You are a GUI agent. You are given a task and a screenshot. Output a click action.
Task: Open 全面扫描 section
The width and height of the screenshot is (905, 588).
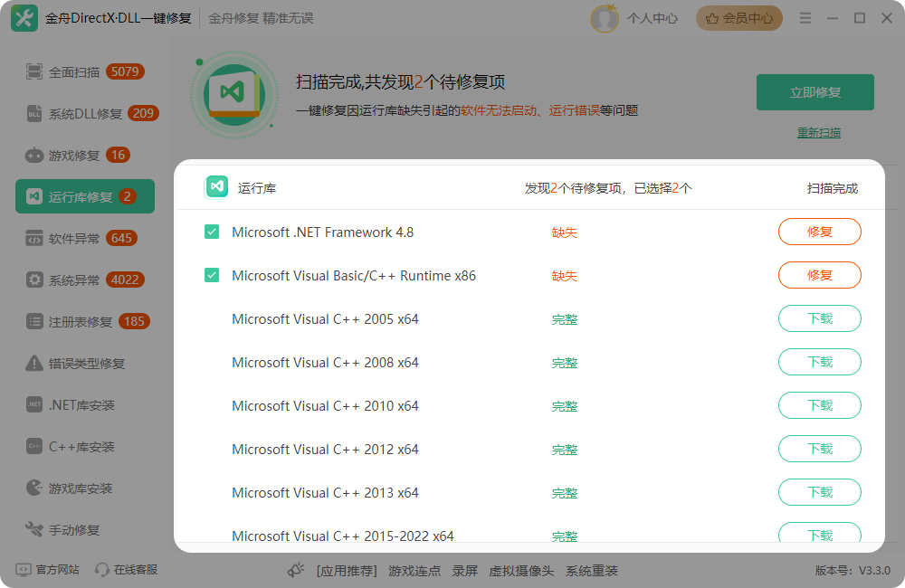click(85, 71)
